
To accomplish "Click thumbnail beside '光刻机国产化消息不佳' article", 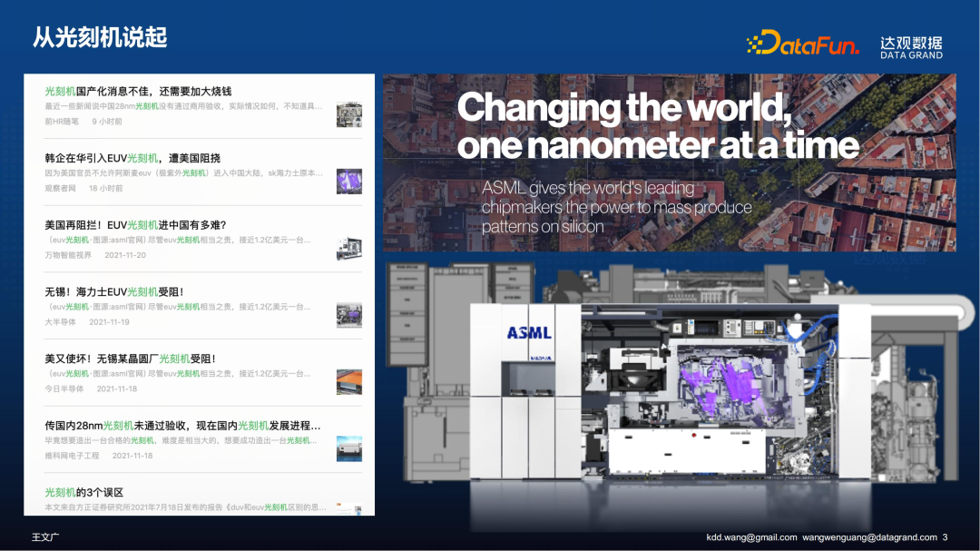I will click(348, 114).
